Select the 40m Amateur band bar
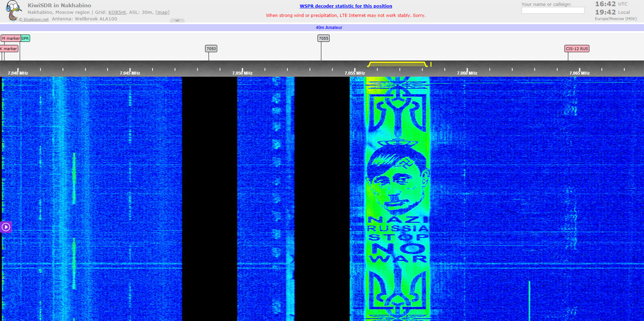This screenshot has width=644, height=321. pyautogui.click(x=329, y=28)
